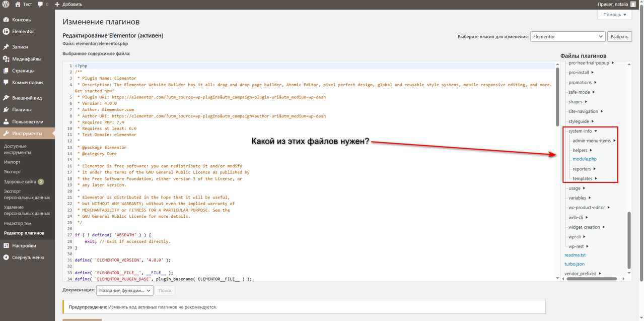Click Свернуть меню collapse button
The width and height of the screenshot is (644, 321).
point(27,257)
